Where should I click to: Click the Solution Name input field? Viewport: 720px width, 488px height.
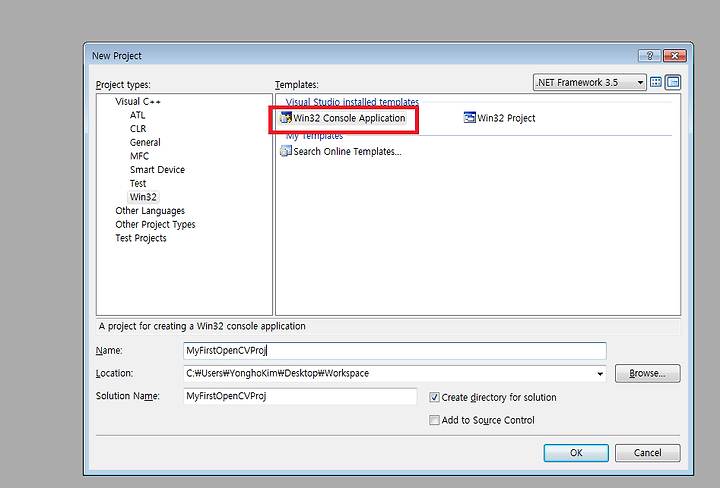tap(300, 396)
